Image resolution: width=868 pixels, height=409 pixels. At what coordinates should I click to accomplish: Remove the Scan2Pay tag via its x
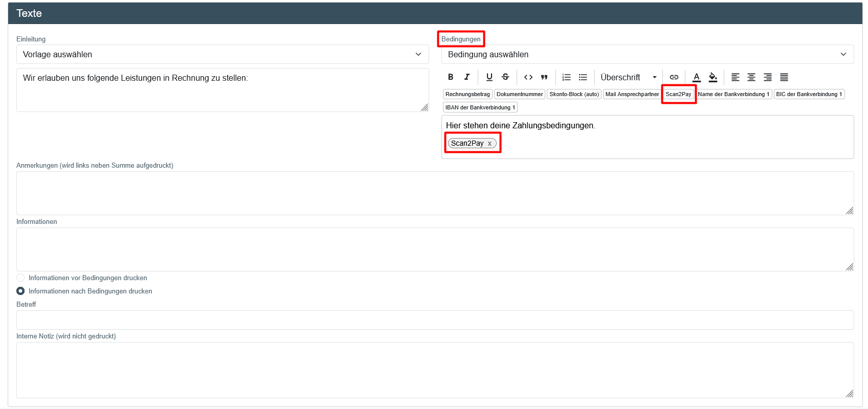tap(489, 144)
